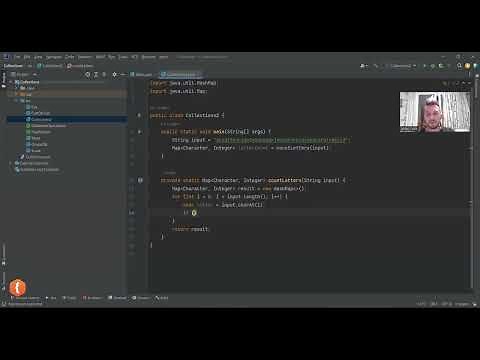The width and height of the screenshot is (480, 360).
Task: Click the Build Project hammer icon
Action: click(377, 66)
